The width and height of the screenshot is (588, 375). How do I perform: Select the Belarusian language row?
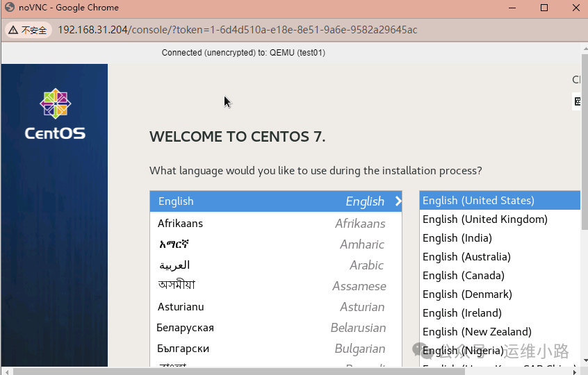(276, 328)
